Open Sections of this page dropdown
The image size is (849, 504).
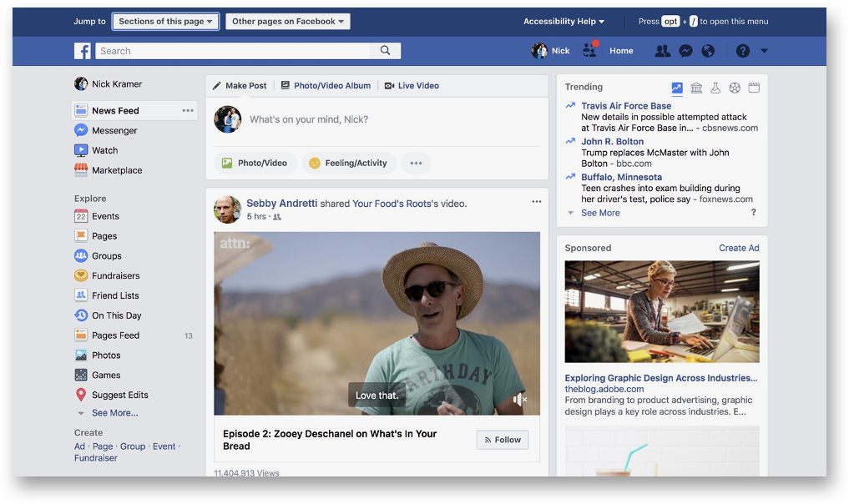[165, 22]
